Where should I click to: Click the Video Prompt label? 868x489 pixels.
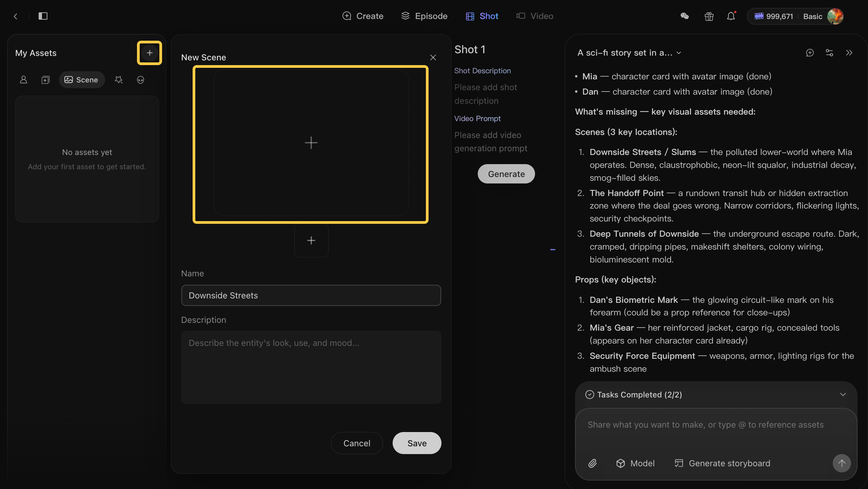pyautogui.click(x=477, y=118)
